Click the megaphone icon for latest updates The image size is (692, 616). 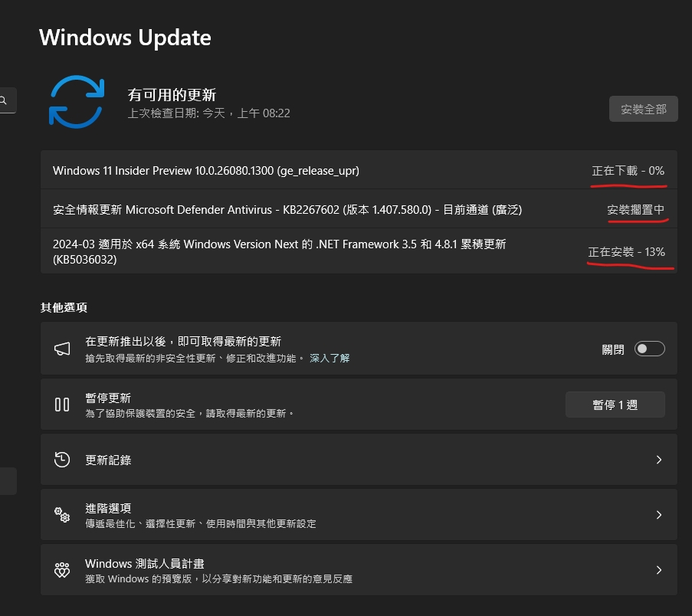tap(62, 349)
